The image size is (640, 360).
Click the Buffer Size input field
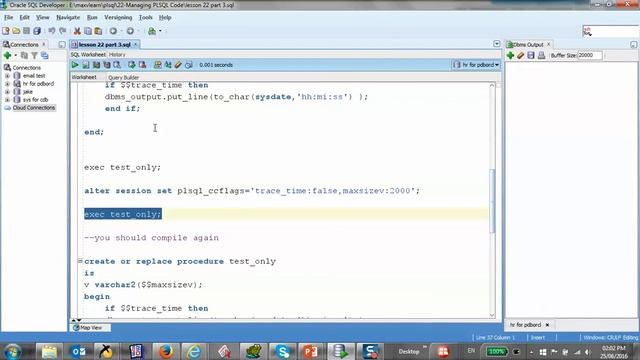click(x=590, y=56)
